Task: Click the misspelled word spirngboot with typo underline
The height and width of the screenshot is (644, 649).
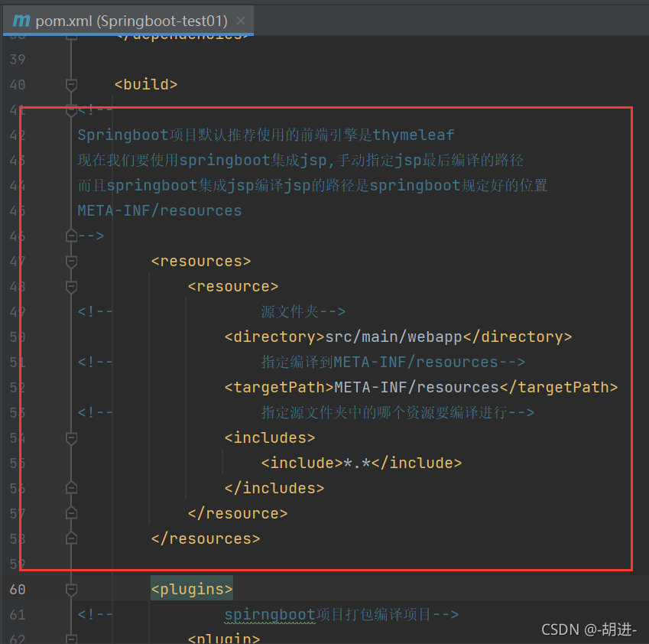Action: (x=270, y=614)
